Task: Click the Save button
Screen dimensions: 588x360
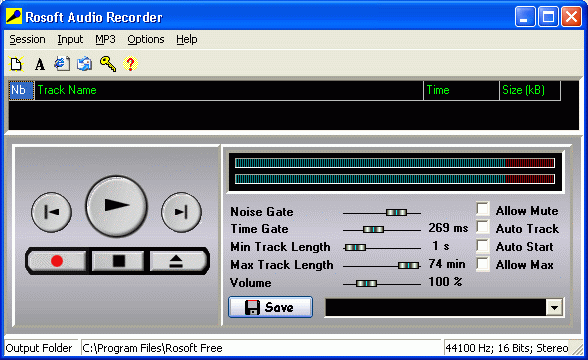Action: pyautogui.click(x=270, y=308)
